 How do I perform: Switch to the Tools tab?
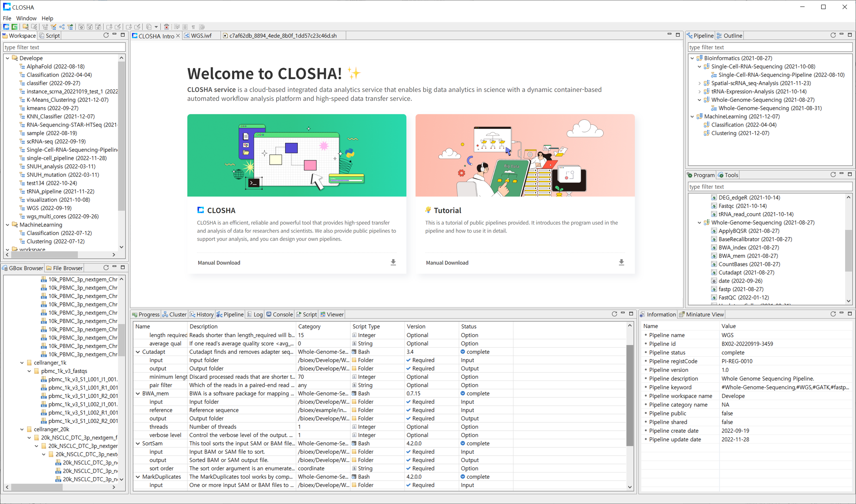(728, 175)
